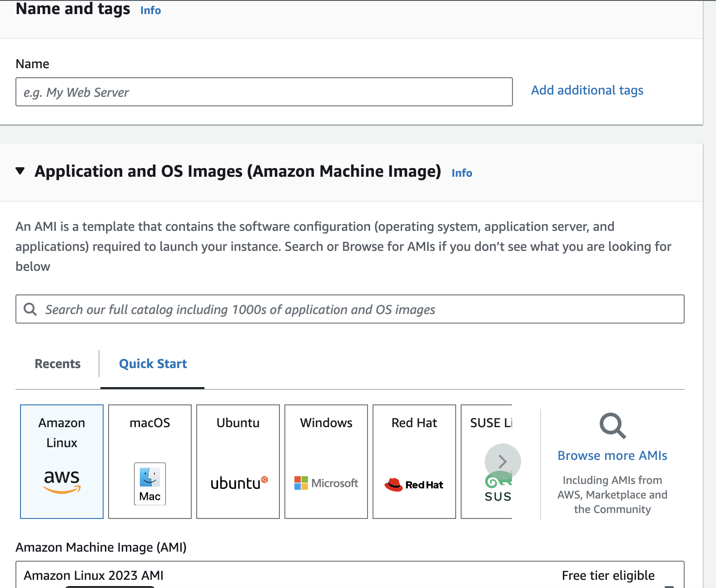Open the Browse more AMIs link
Image resolution: width=716 pixels, height=588 pixels.
(612, 455)
